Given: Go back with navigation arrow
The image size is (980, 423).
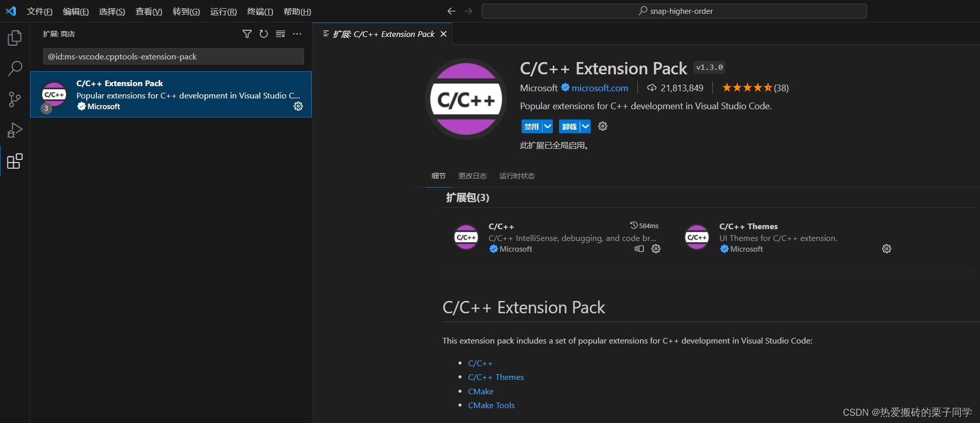Looking at the screenshot, I should (x=451, y=11).
